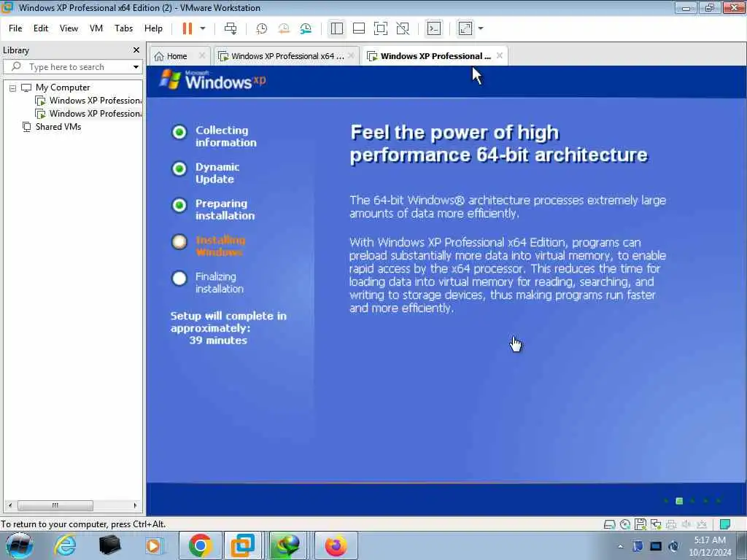747x560 pixels.
Task: Open the Help menu
Action: (153, 28)
